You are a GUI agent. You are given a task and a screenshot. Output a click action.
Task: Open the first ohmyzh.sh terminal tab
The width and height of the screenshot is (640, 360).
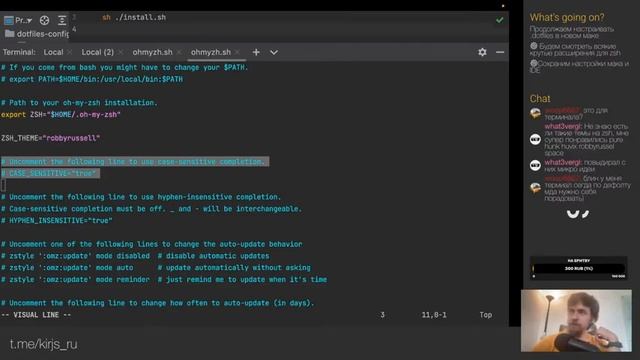coord(152,52)
